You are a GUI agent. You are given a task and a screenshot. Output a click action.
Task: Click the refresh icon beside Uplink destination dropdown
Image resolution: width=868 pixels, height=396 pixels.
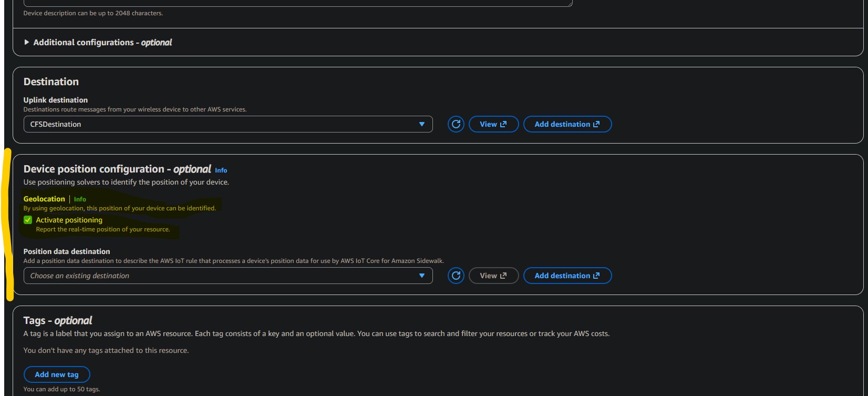456,124
